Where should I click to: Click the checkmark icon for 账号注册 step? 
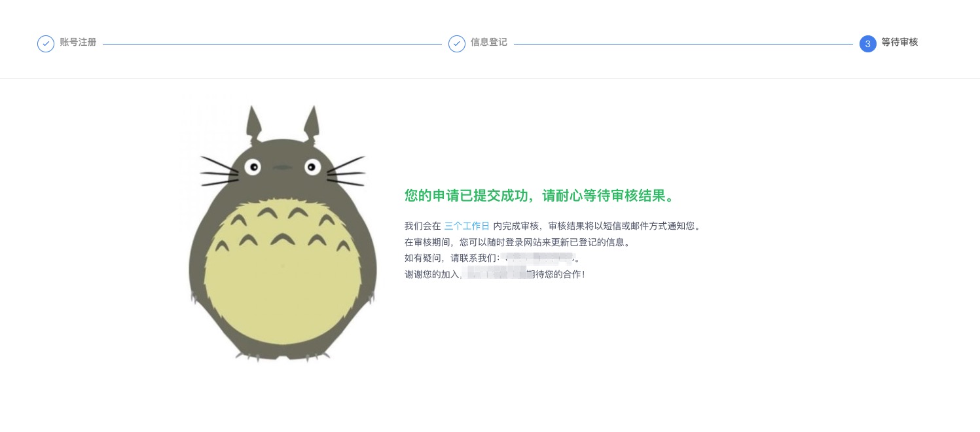[46, 44]
